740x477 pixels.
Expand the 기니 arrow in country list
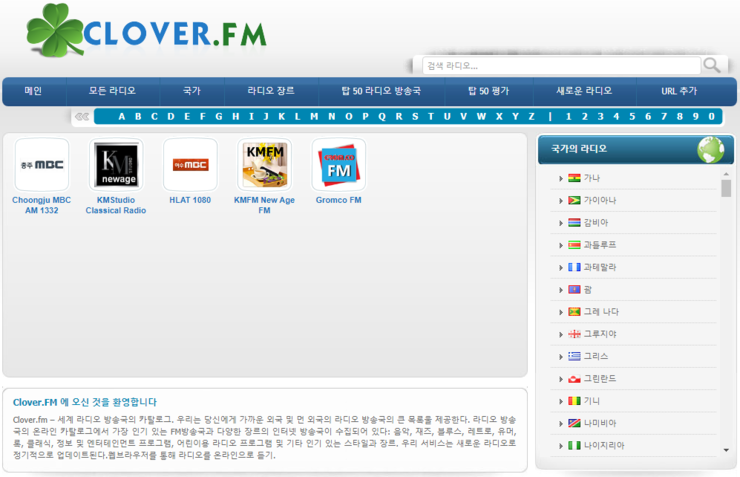coord(561,402)
